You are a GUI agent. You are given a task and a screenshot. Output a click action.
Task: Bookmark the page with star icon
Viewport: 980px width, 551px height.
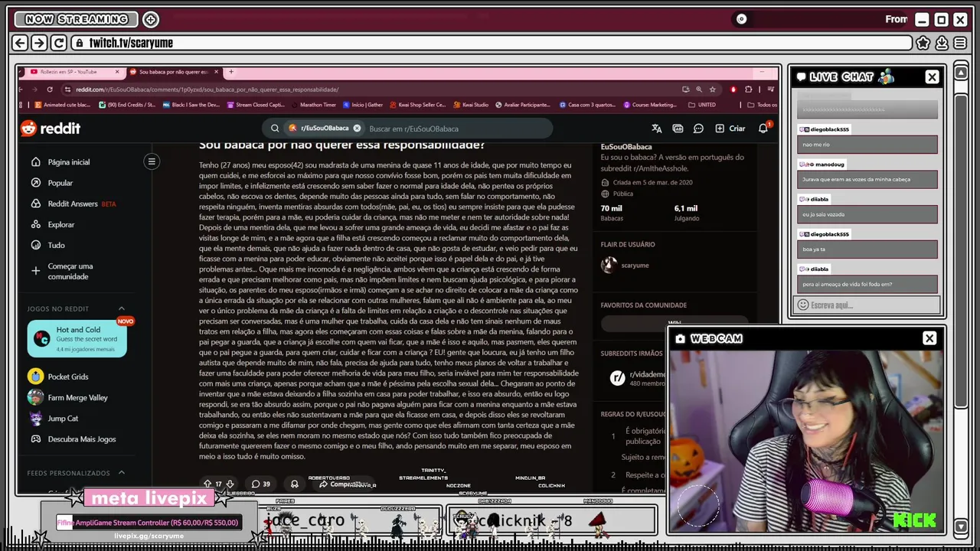(x=712, y=90)
